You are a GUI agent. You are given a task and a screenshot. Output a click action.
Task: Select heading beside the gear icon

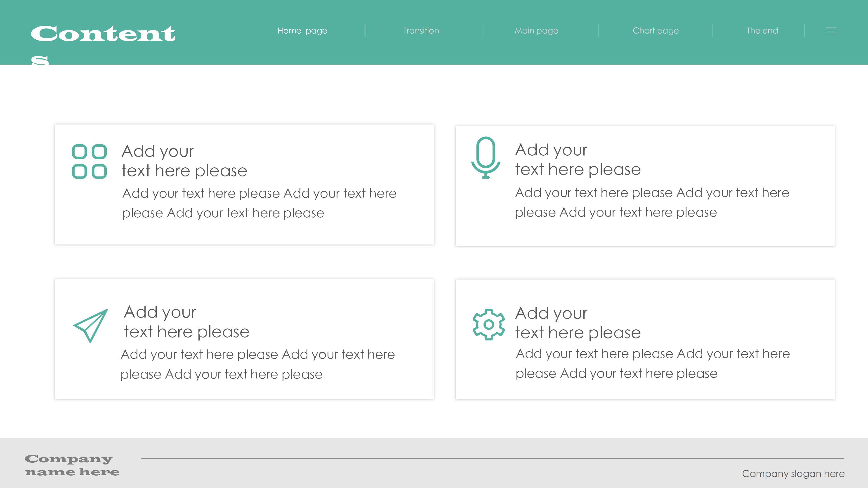[578, 323]
